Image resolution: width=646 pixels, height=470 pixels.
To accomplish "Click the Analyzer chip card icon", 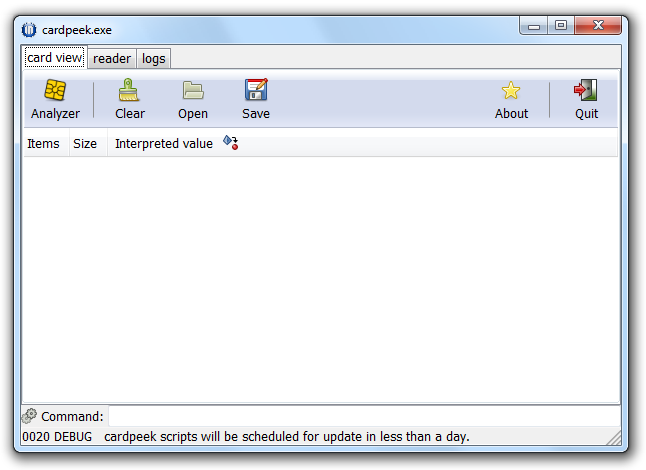I will [55, 91].
